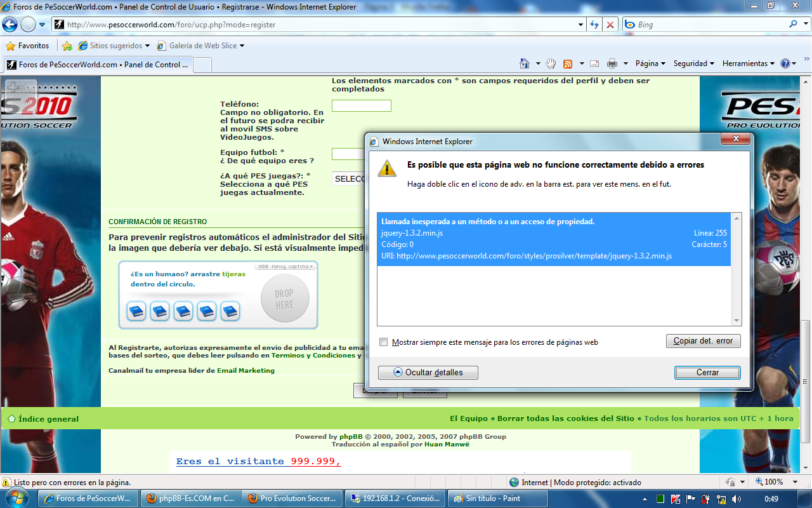Click the DROP HERE captcha circle
The image size is (812, 508).
285,298
